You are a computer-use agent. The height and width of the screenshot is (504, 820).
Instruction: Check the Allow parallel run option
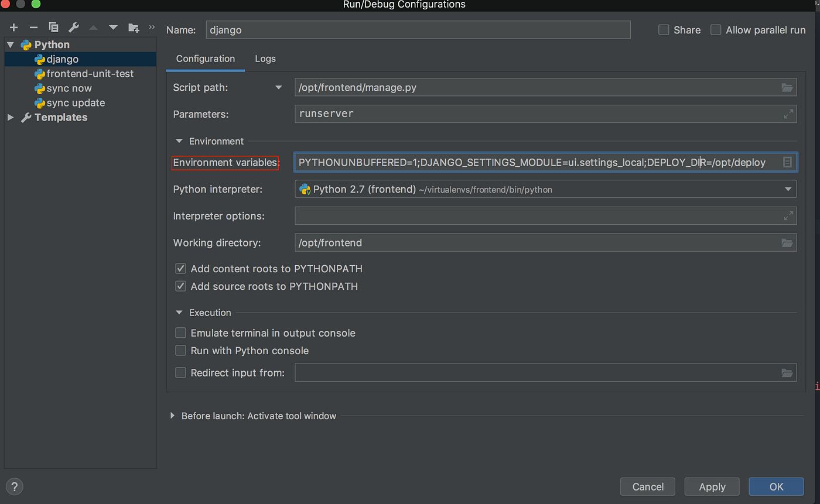click(716, 29)
